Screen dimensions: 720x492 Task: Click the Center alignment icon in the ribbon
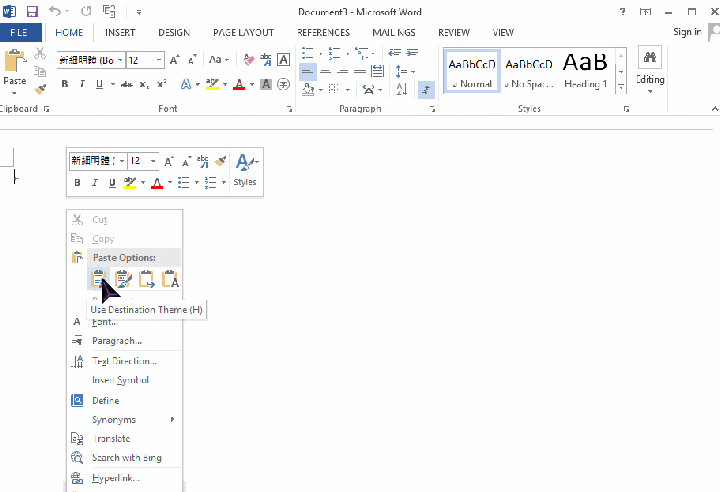325,71
